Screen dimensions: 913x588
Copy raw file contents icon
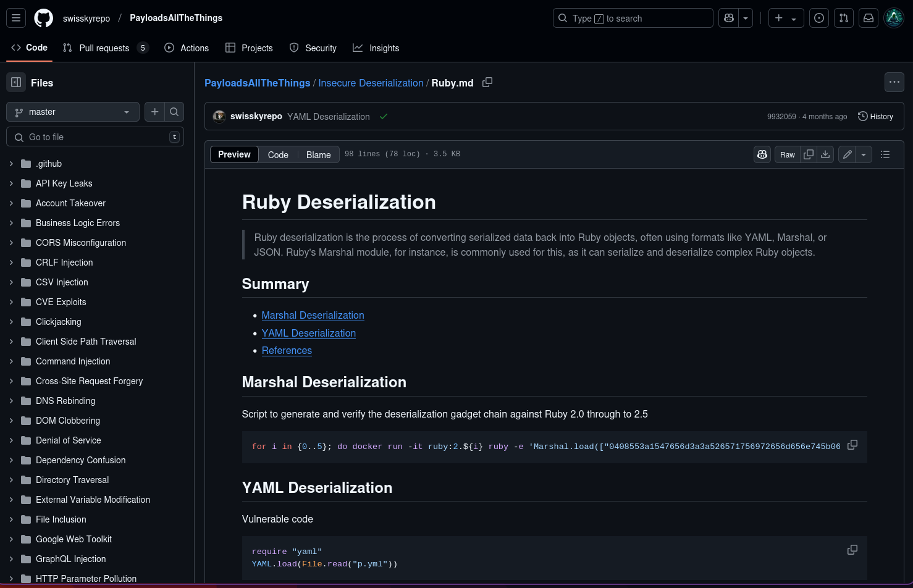(x=809, y=154)
